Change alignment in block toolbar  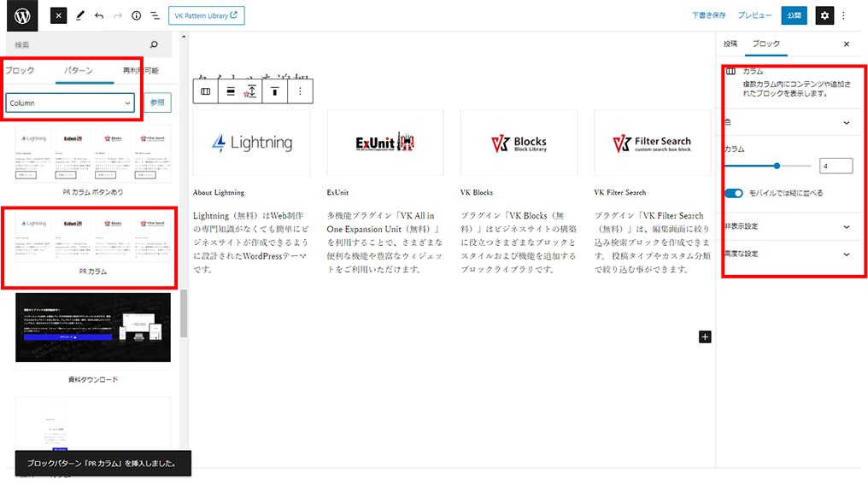pyautogui.click(x=231, y=91)
